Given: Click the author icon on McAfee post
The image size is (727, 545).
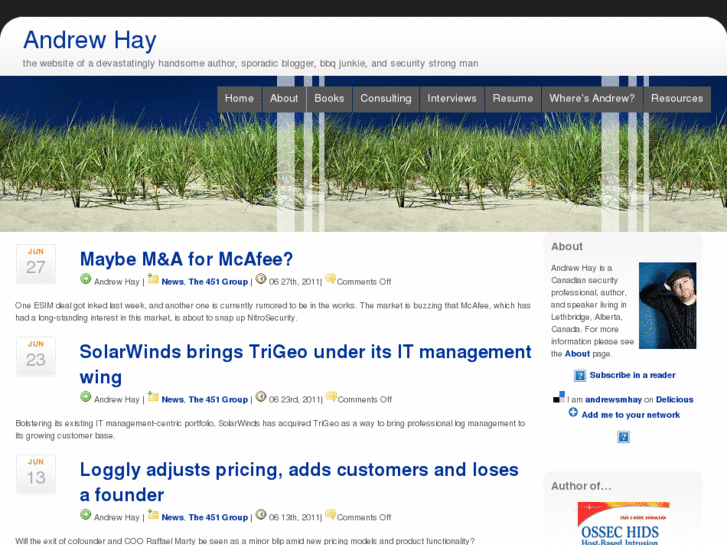Looking at the screenshot, I should click(85, 279).
